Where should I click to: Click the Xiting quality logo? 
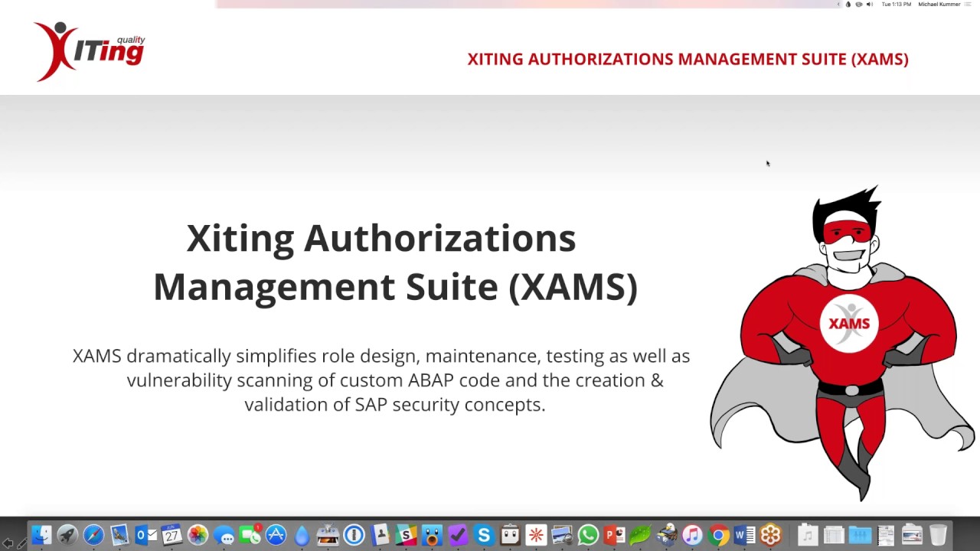(x=89, y=51)
